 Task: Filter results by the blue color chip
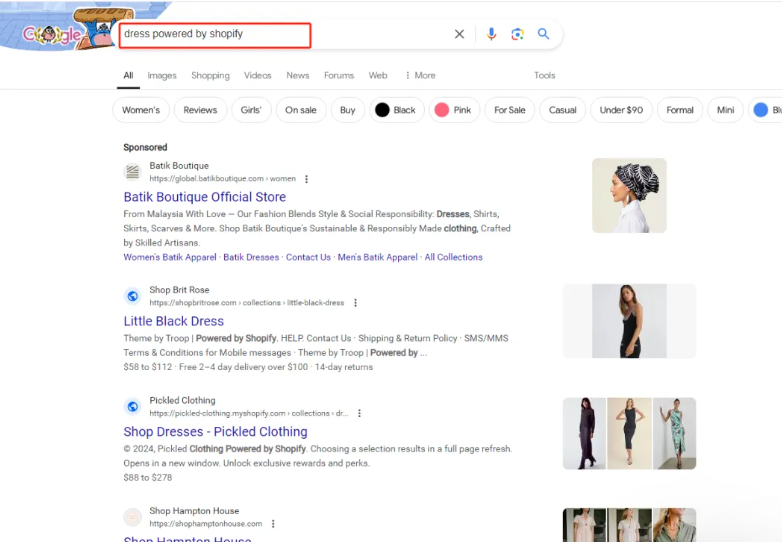point(766,110)
